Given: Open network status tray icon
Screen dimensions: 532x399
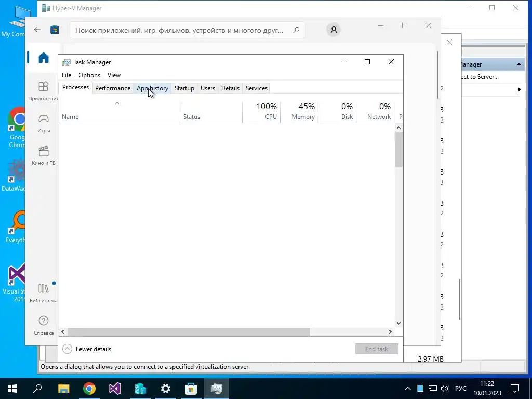Looking at the screenshot, I should [x=433, y=389].
